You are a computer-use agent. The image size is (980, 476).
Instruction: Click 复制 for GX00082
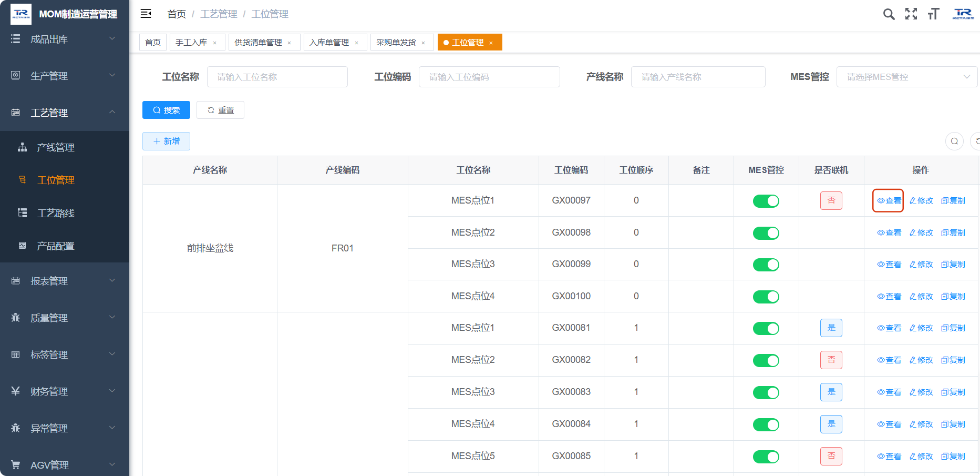point(953,360)
